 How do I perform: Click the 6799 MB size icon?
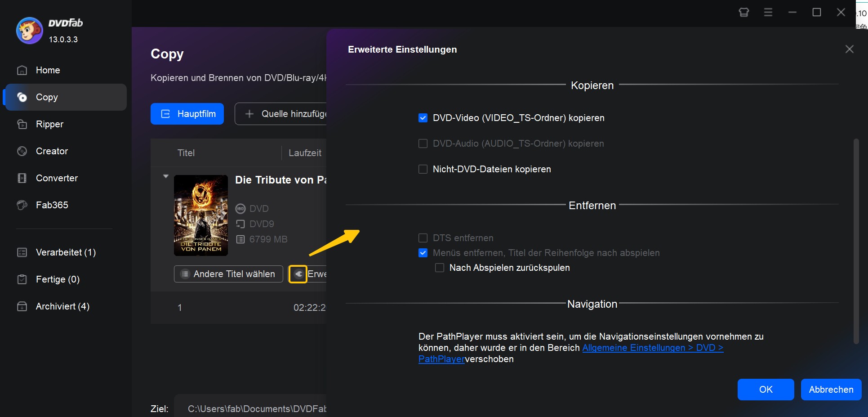pyautogui.click(x=240, y=239)
